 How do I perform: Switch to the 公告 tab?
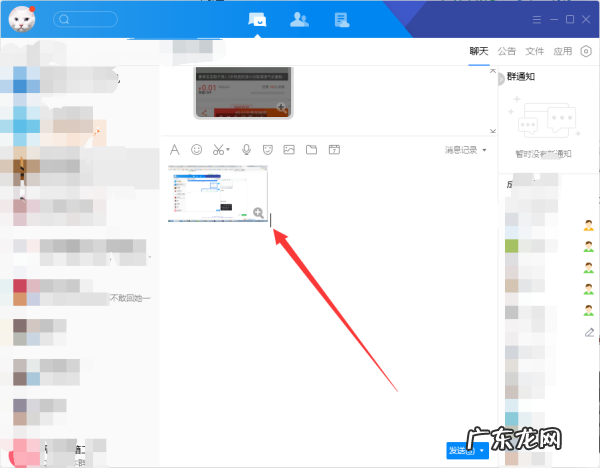coord(507,51)
